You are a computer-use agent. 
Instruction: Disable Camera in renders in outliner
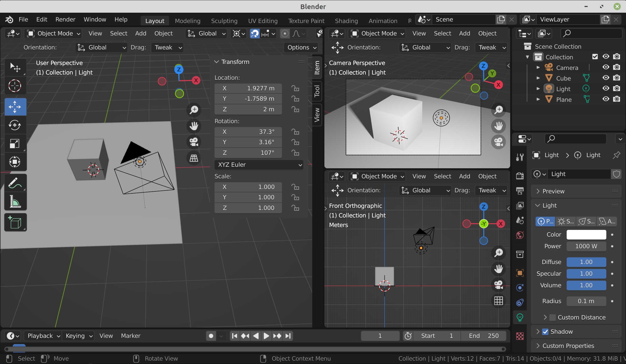(617, 67)
